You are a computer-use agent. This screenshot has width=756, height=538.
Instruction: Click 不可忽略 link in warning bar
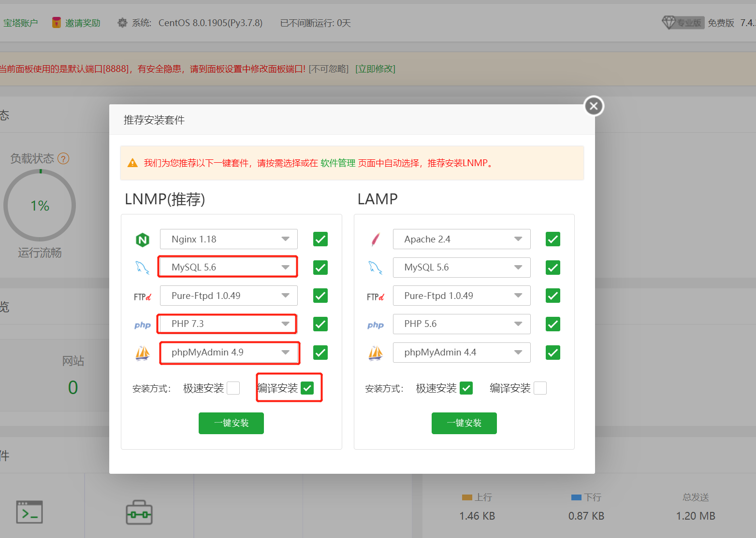point(329,69)
